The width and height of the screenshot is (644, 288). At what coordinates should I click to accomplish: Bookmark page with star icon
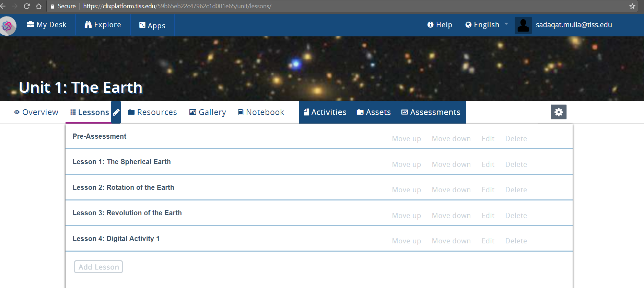tap(632, 6)
